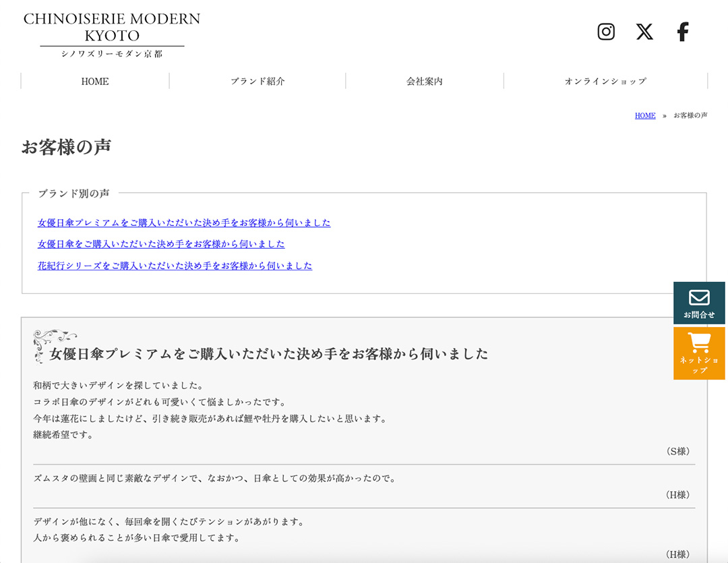Click the ブランド別の声 box label
This screenshot has width=728, height=563.
pyautogui.click(x=73, y=194)
